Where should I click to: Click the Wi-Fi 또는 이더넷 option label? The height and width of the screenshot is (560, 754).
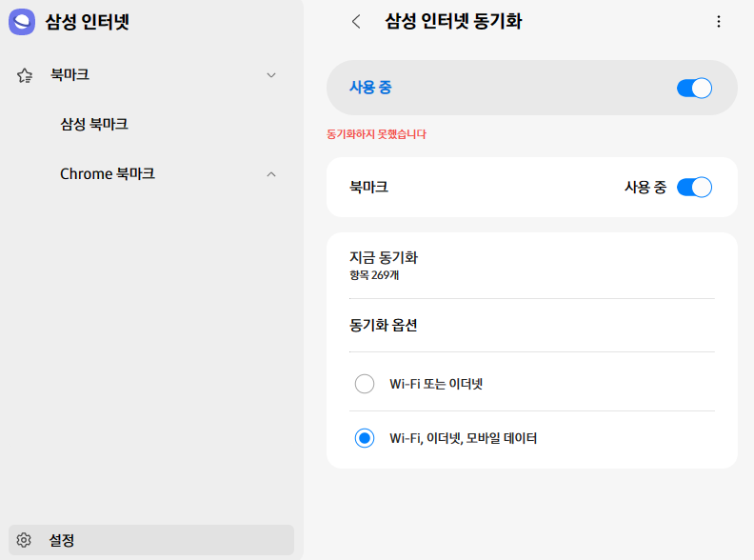[436, 384]
